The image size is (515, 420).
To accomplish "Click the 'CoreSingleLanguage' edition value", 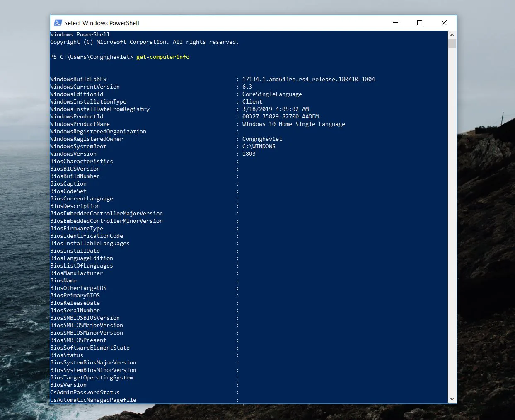I will (272, 94).
